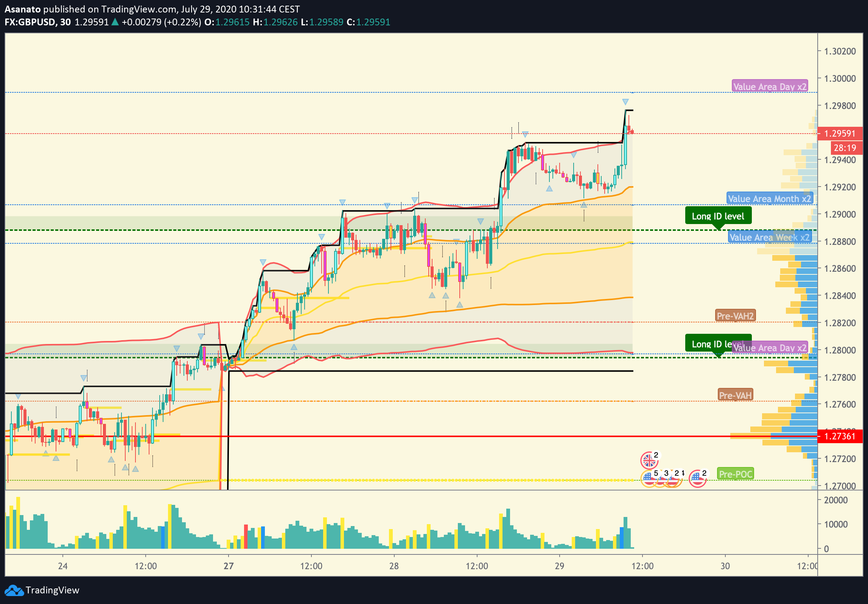The height and width of the screenshot is (604, 868).
Task: Select the green Pre-POC label
Action: click(735, 474)
